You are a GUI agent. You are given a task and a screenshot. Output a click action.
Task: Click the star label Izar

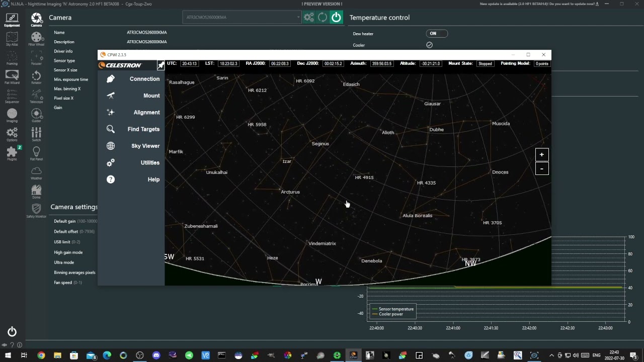tap(287, 161)
